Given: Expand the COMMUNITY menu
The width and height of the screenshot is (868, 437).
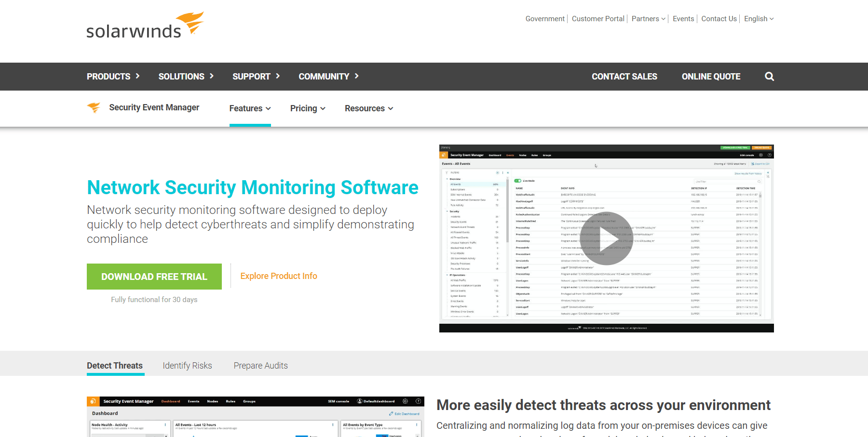Looking at the screenshot, I should 329,77.
